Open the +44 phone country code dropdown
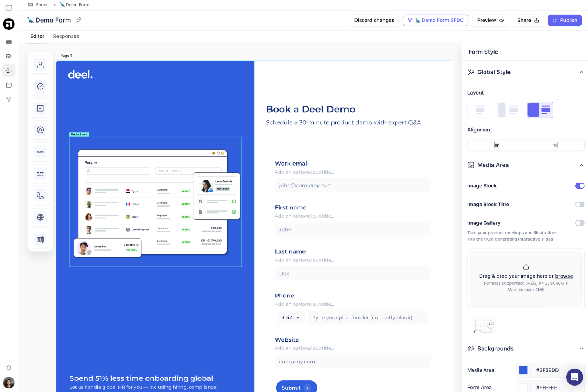 pyautogui.click(x=291, y=317)
